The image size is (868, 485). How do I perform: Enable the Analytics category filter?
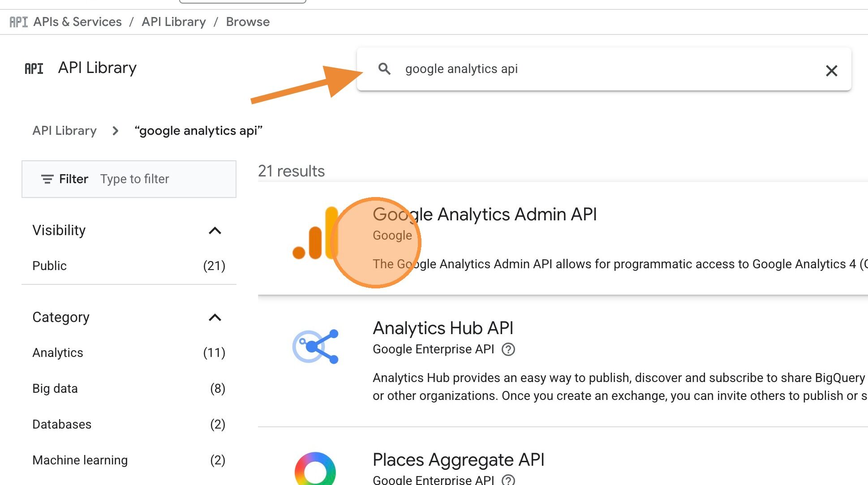coord(57,353)
